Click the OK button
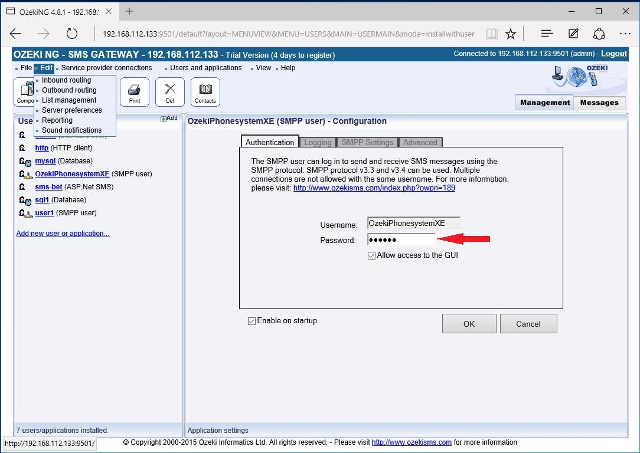The width and height of the screenshot is (640, 453). click(x=469, y=324)
